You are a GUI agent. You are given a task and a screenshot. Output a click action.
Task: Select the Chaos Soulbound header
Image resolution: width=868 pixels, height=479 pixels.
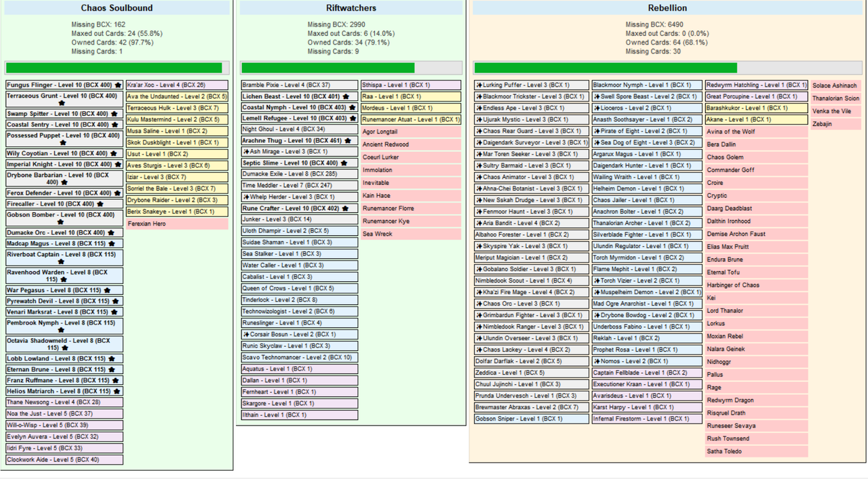(x=117, y=8)
